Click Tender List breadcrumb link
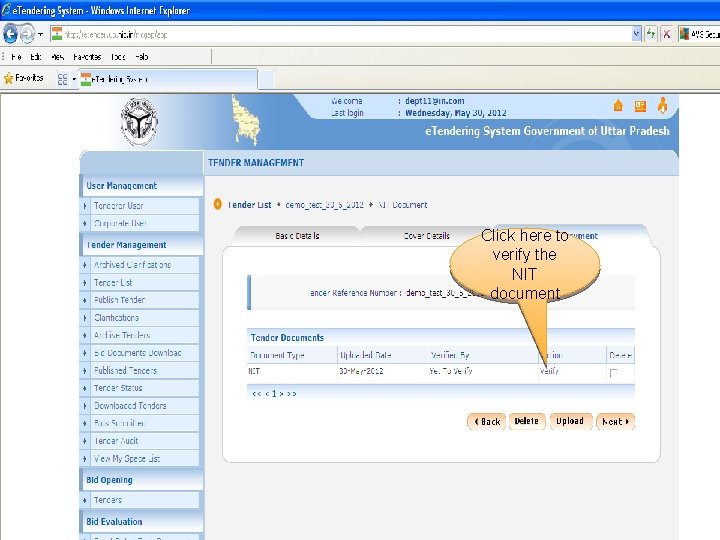The height and width of the screenshot is (540, 720). [249, 205]
